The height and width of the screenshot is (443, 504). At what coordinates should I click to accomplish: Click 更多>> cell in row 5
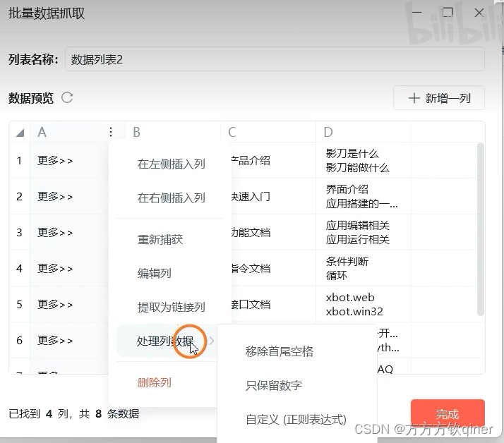[69, 304]
